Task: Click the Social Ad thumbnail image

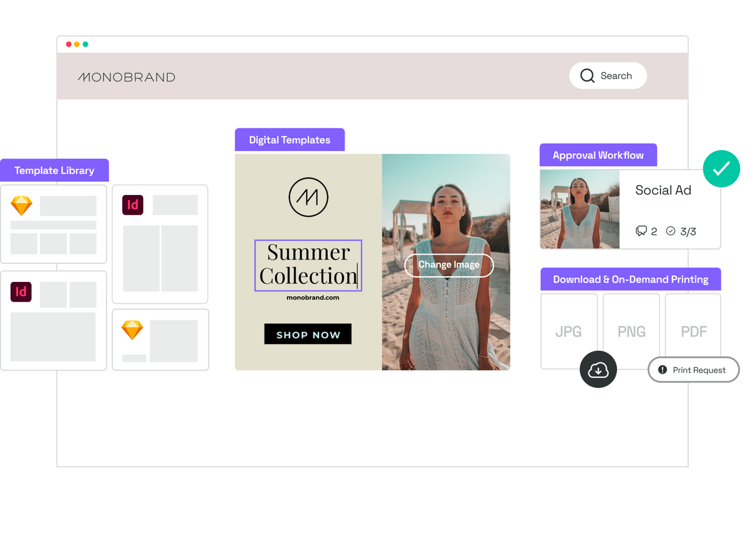Action: point(580,209)
